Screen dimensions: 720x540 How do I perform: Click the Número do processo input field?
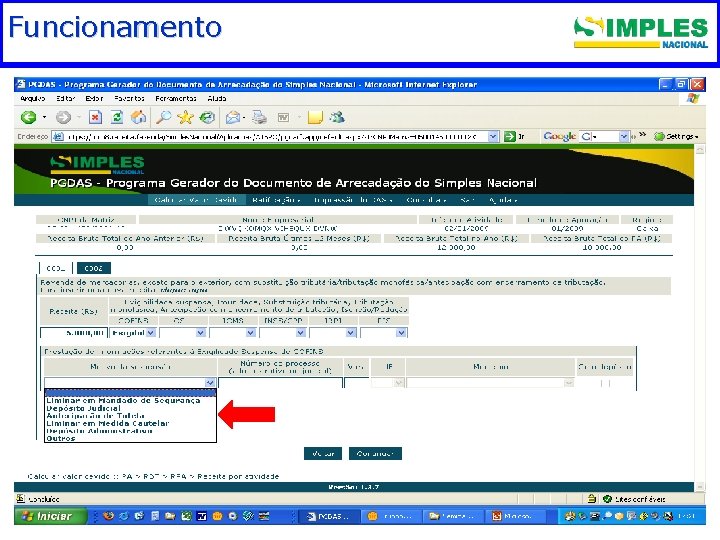click(x=280, y=382)
